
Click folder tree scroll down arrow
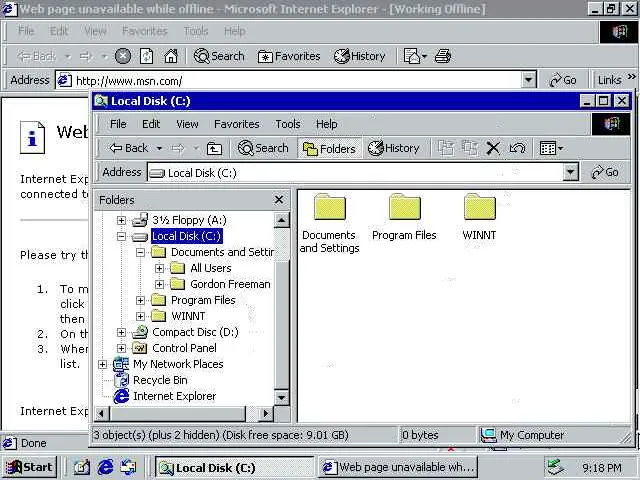pyautogui.click(x=281, y=397)
